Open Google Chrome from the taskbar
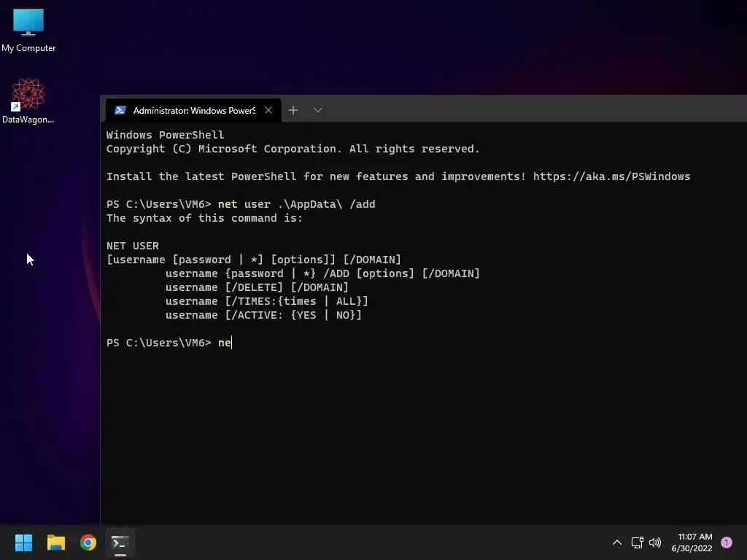The image size is (747, 560). [x=88, y=542]
